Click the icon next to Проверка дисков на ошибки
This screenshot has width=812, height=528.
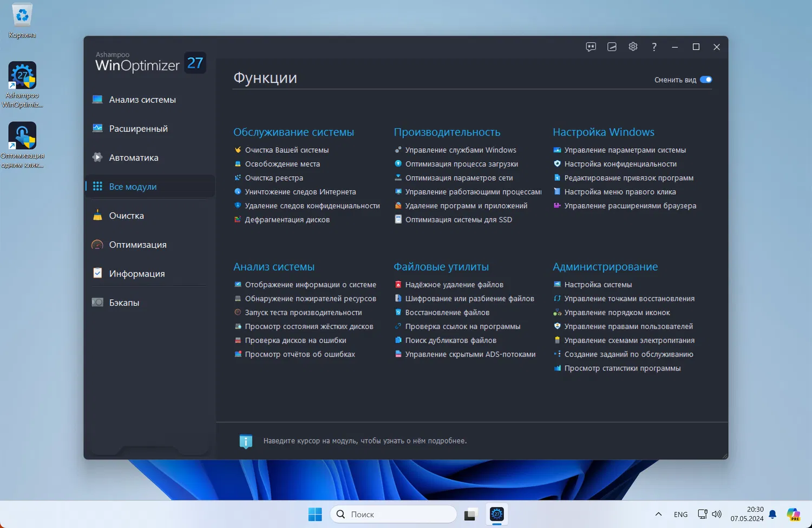(238, 340)
